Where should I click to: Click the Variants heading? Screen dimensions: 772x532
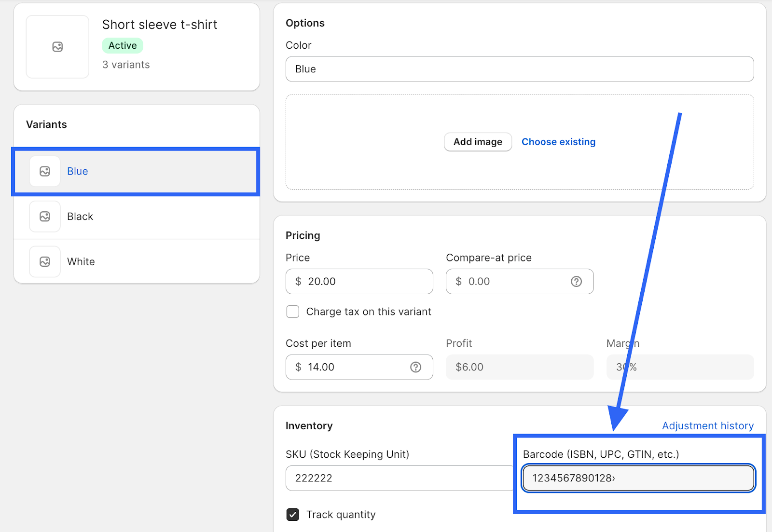coord(46,124)
